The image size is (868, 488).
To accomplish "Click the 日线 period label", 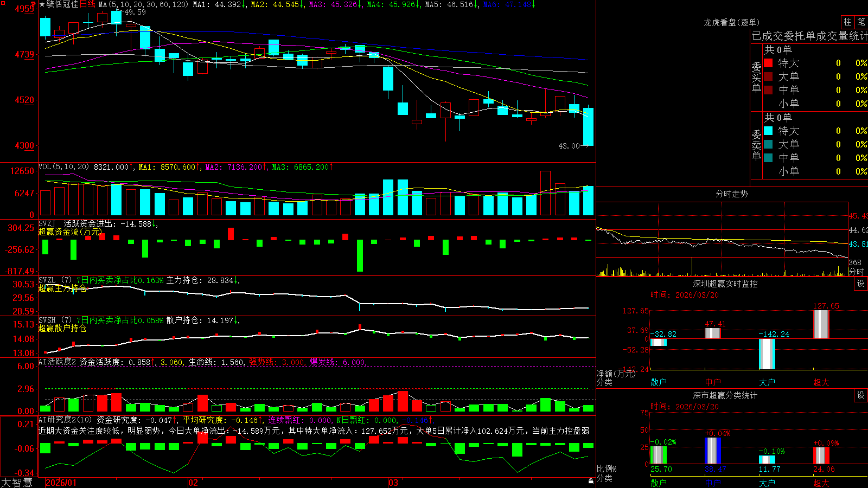I will point(87,4).
